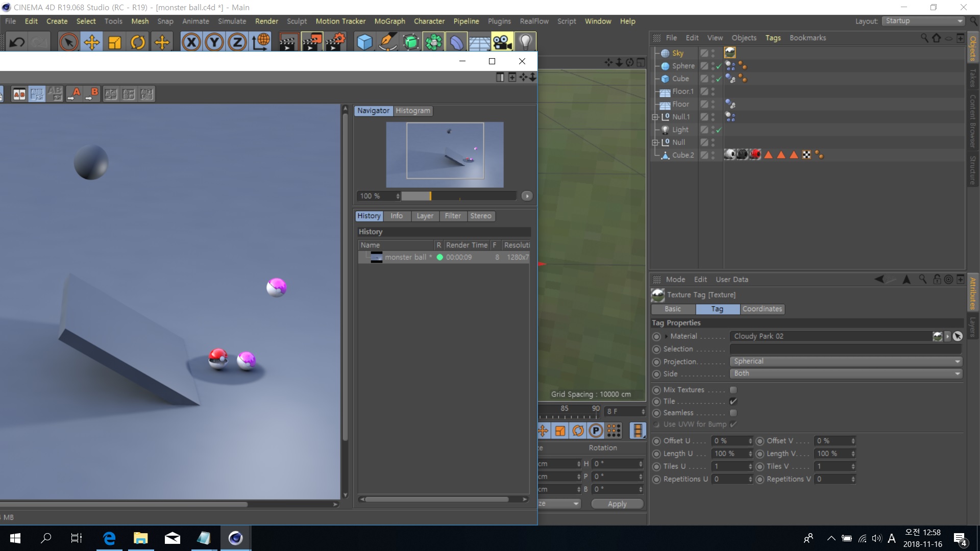The height and width of the screenshot is (551, 980).
Task: Switch to the Coordinates tab
Action: coord(762,309)
